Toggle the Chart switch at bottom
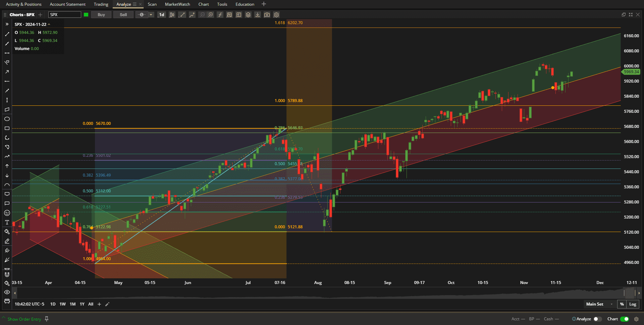 tap(625, 319)
